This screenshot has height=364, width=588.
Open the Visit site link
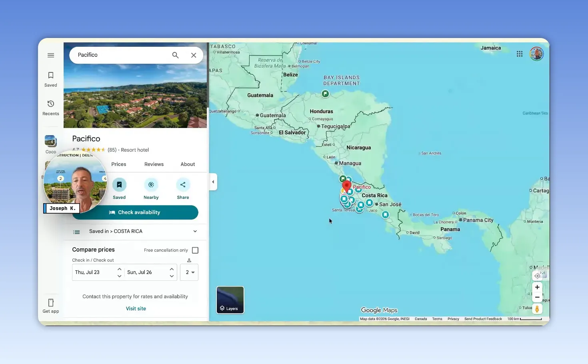pos(136,309)
